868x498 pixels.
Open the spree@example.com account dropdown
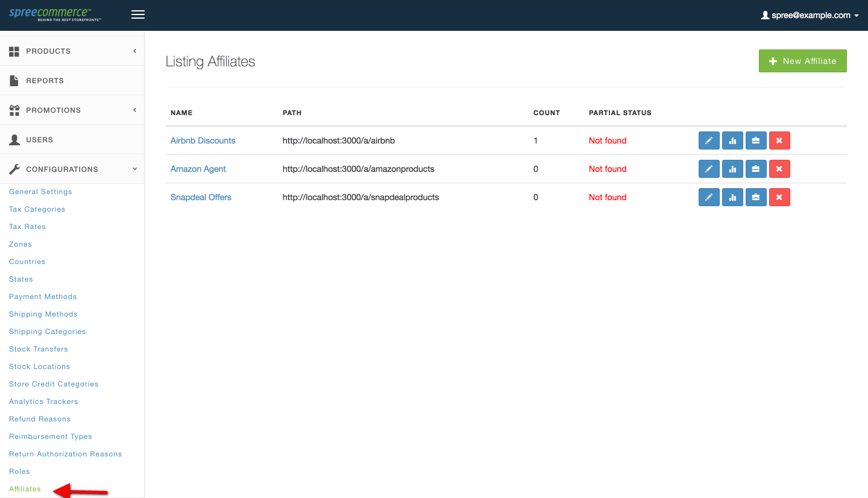(x=810, y=15)
